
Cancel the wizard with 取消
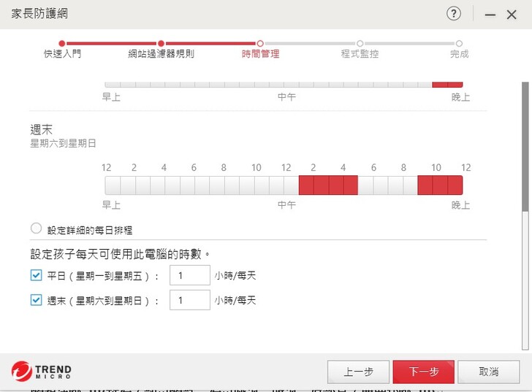(x=489, y=372)
